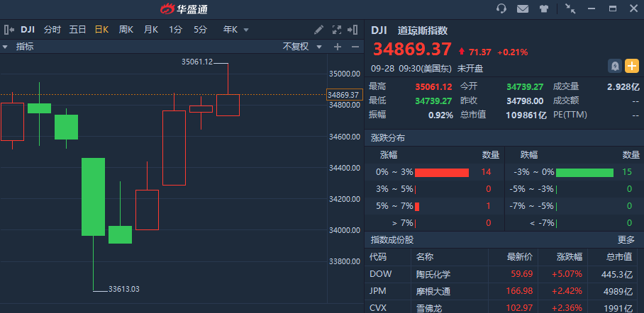This screenshot has height=313, width=644.
Task: Click the 33613.03 low price label
Action: coord(124,289)
